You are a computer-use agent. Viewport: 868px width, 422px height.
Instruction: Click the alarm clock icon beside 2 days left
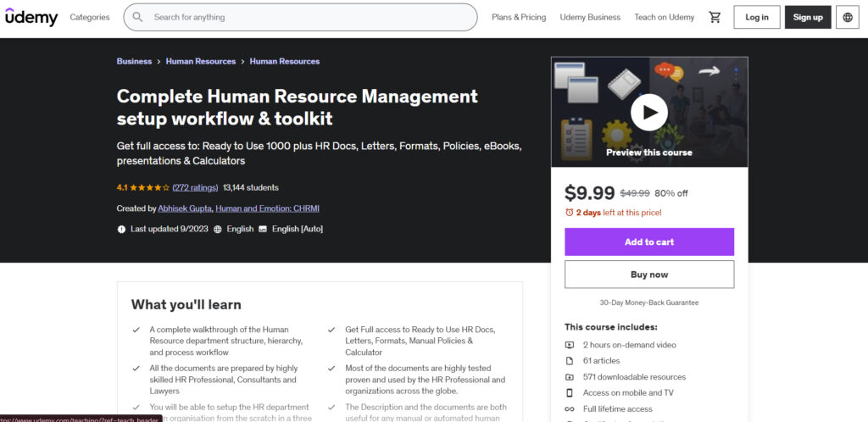click(569, 213)
